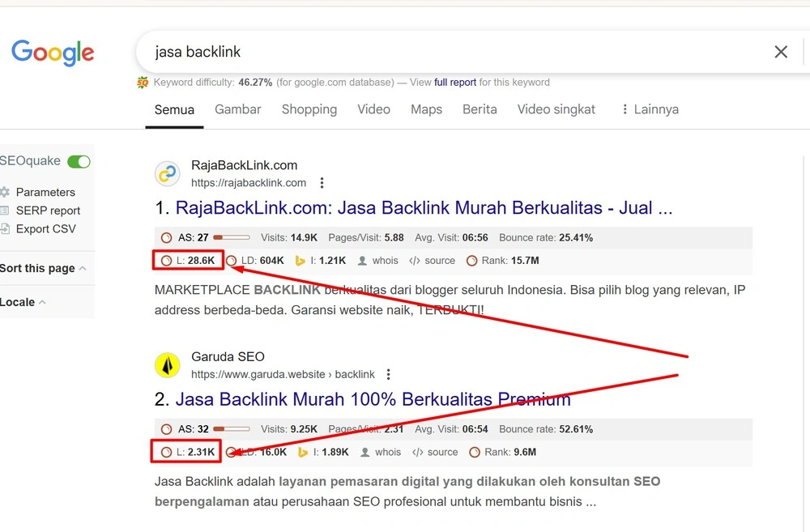The image size is (810, 532).
Task: Click the Garuda SEO favicon
Action: click(x=168, y=366)
